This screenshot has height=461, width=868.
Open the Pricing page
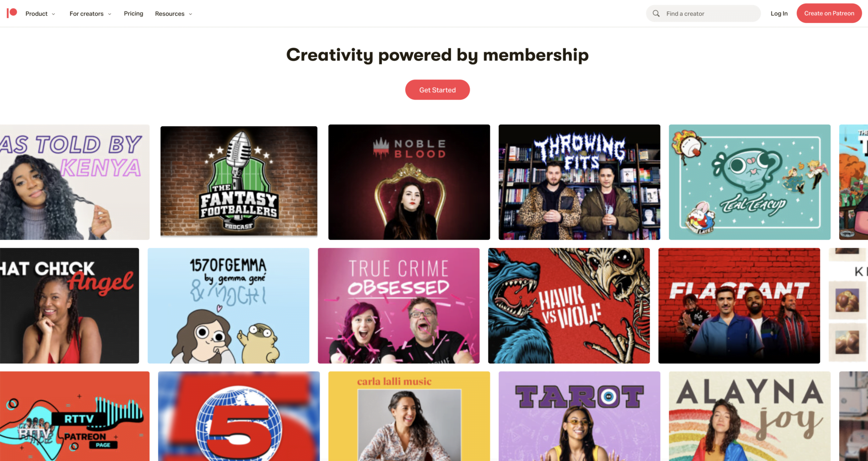tap(134, 14)
